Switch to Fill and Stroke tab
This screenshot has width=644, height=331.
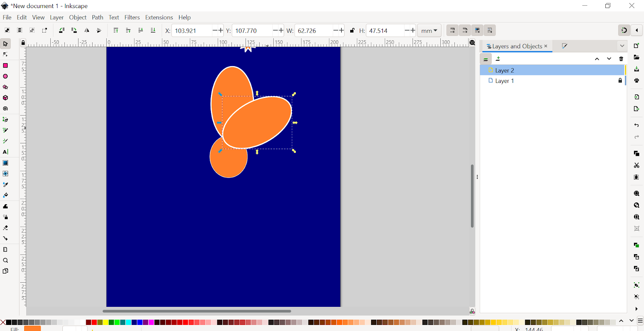point(564,46)
